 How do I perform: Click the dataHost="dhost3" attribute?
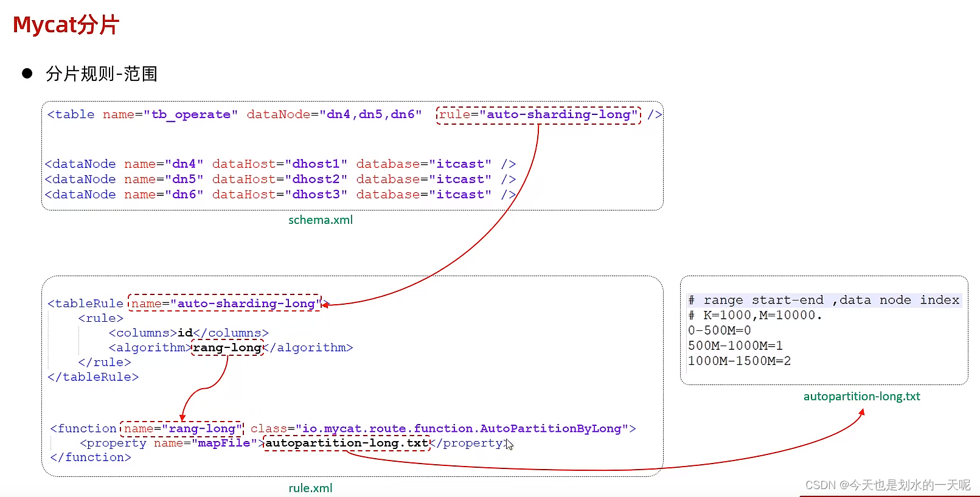[280, 195]
